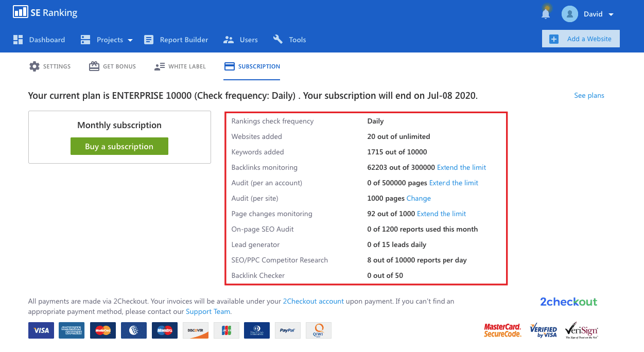
Task: Click the SEO/PPC Competitor Research reports value
Action: (417, 260)
